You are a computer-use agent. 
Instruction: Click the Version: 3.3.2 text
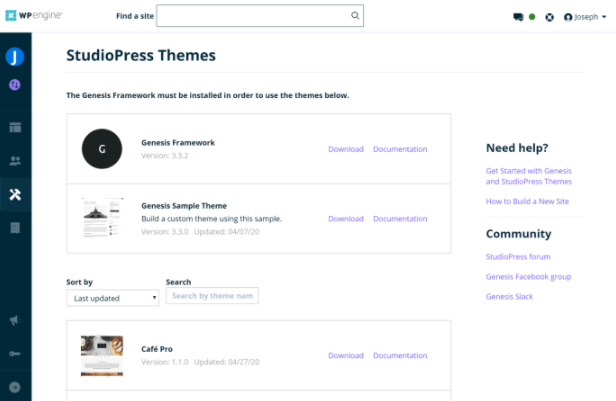click(x=165, y=156)
